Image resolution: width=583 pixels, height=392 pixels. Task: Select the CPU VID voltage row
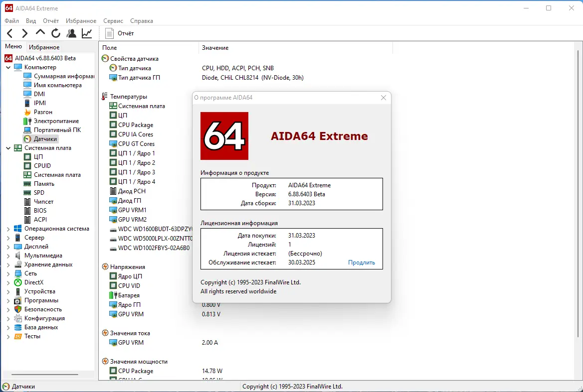pyautogui.click(x=125, y=286)
